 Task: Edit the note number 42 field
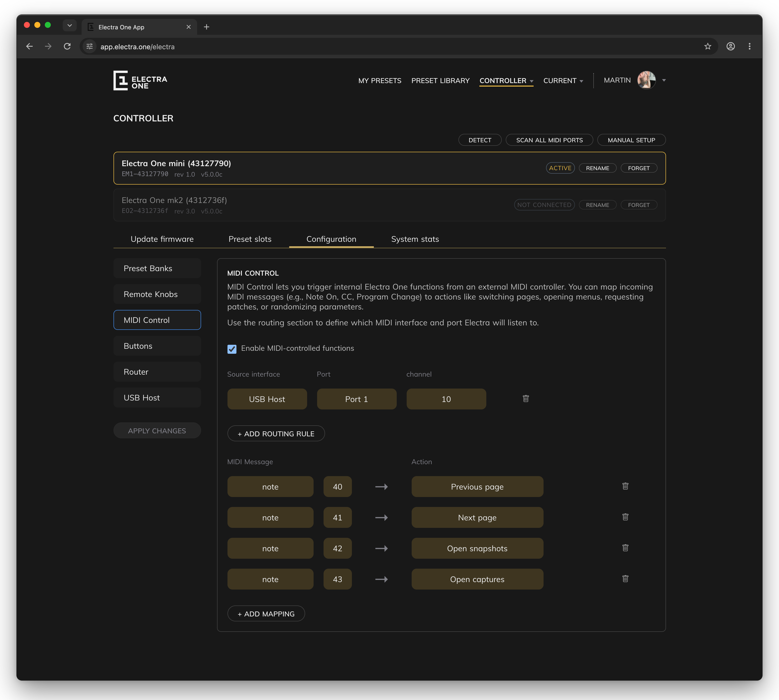click(337, 548)
